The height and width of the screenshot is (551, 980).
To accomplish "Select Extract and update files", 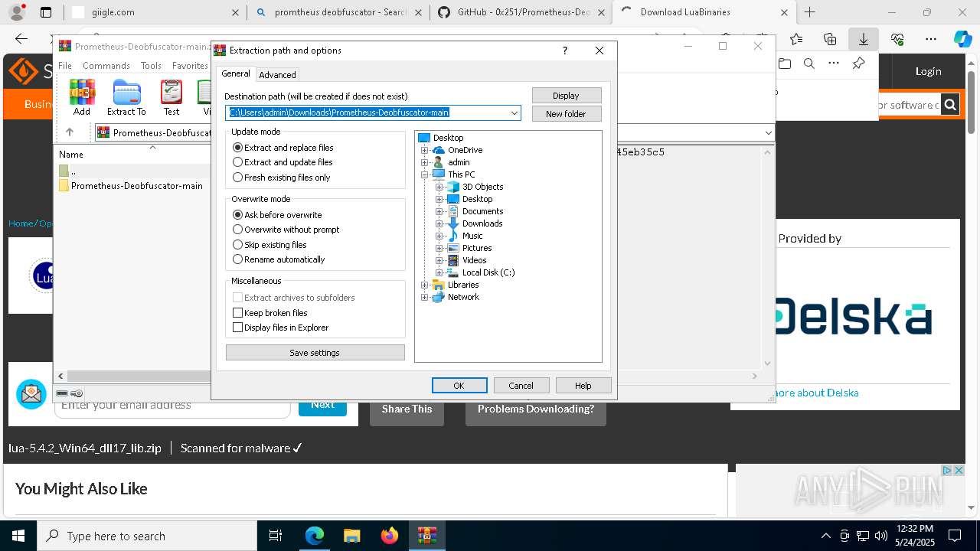I will tap(283, 162).
